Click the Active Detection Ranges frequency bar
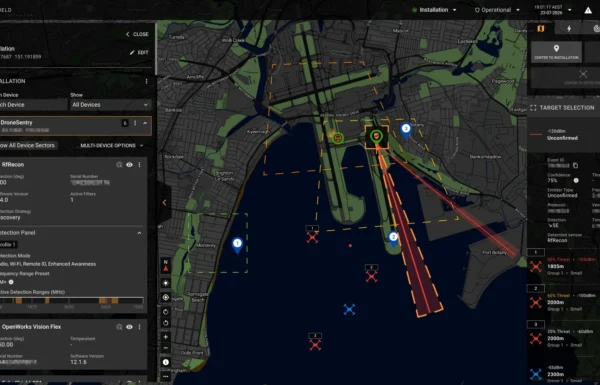This screenshot has width=600, height=385. coord(72,300)
